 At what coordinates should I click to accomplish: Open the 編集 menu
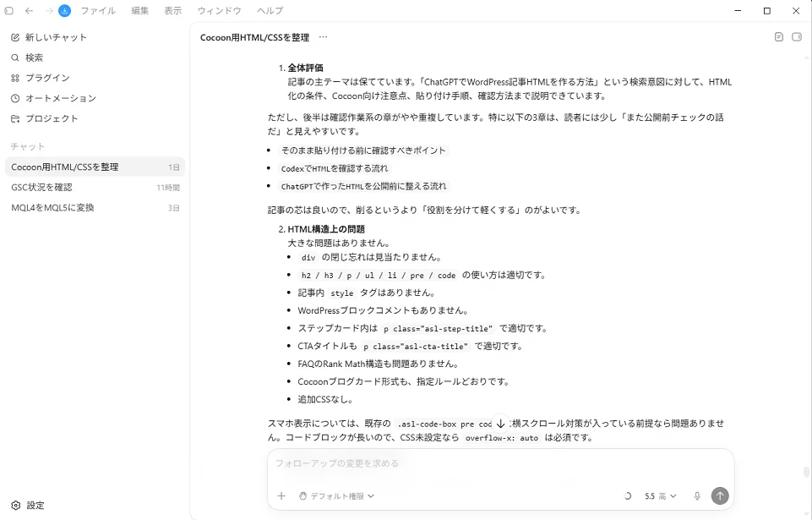pos(139,10)
